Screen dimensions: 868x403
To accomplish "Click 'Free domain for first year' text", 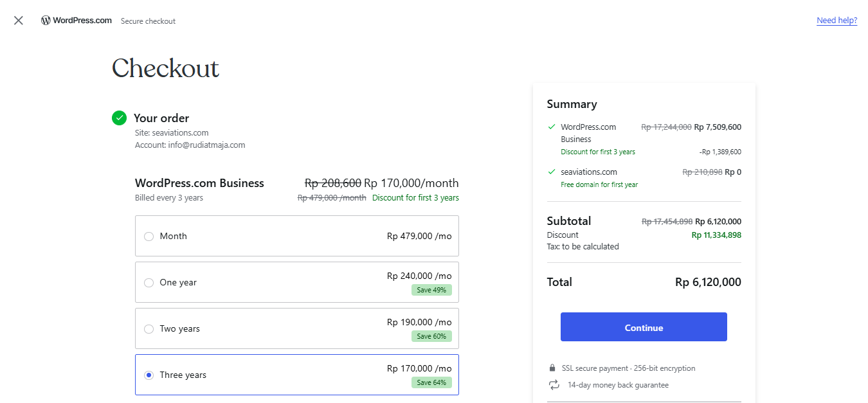I will pyautogui.click(x=599, y=184).
